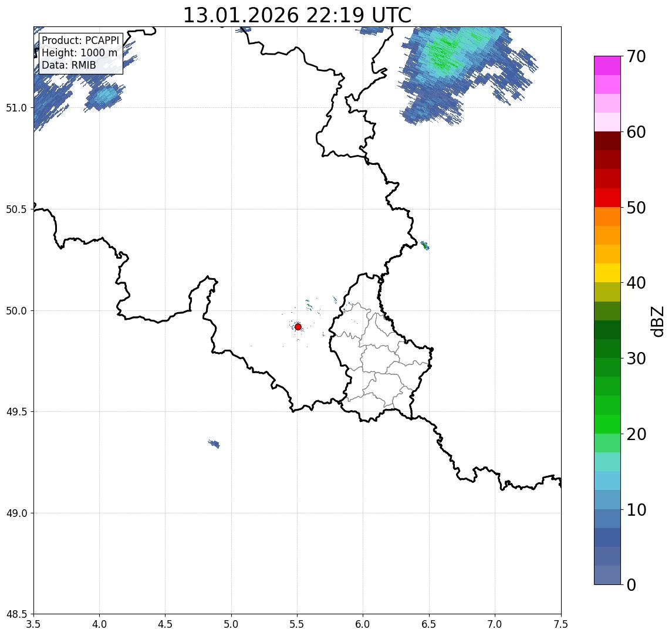Click the 'dBZ' colorbar label
This screenshot has width=672, height=636.
[x=657, y=322]
